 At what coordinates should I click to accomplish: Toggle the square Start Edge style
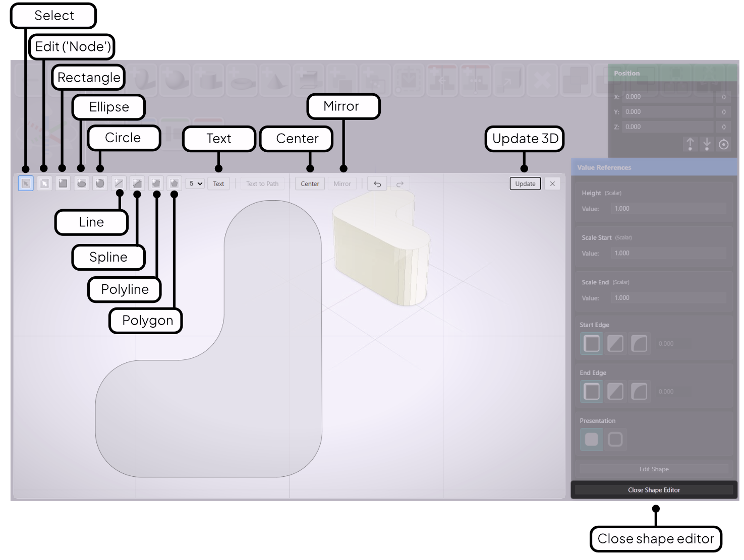(x=591, y=343)
